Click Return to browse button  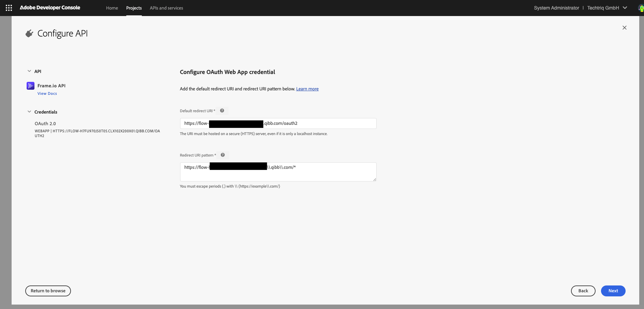48,291
